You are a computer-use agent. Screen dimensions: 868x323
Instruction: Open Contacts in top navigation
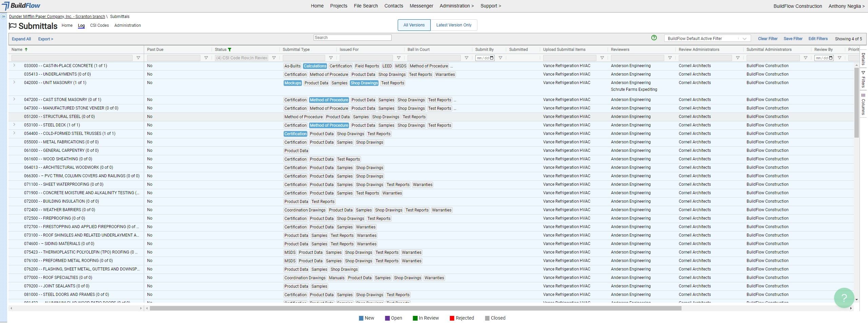pyautogui.click(x=394, y=6)
